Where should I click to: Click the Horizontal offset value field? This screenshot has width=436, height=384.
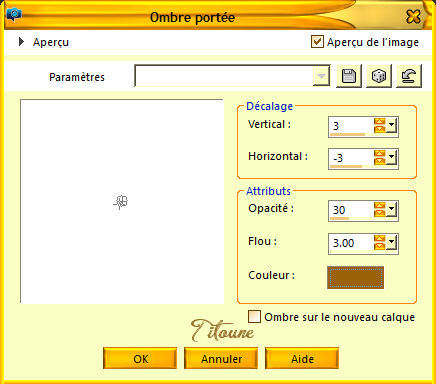pos(351,157)
